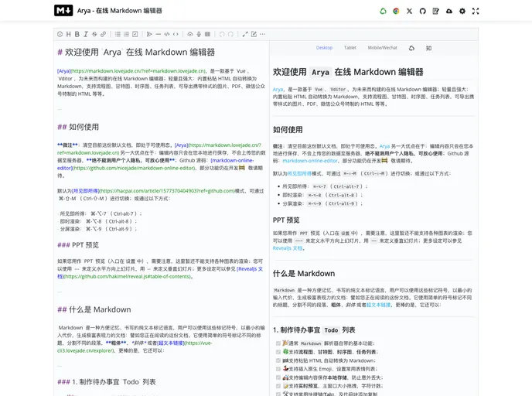The width and height of the screenshot is (532, 396).
Task: Open the 所见即所得 link in preview
Action: (299, 174)
